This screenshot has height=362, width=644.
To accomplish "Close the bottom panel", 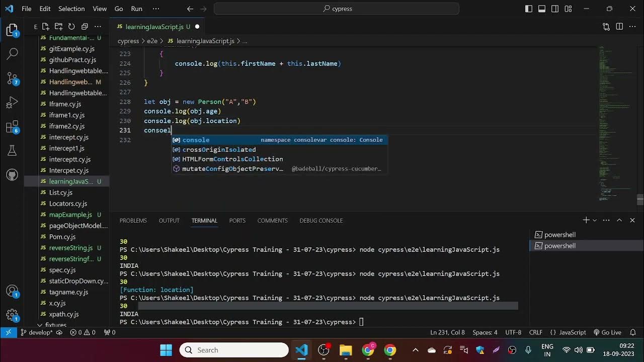I will coord(632,220).
